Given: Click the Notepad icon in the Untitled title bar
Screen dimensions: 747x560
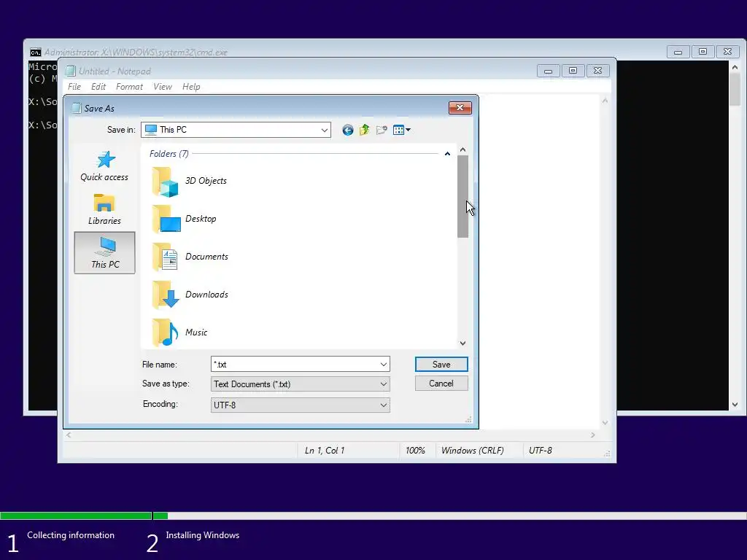Looking at the screenshot, I should tap(71, 71).
